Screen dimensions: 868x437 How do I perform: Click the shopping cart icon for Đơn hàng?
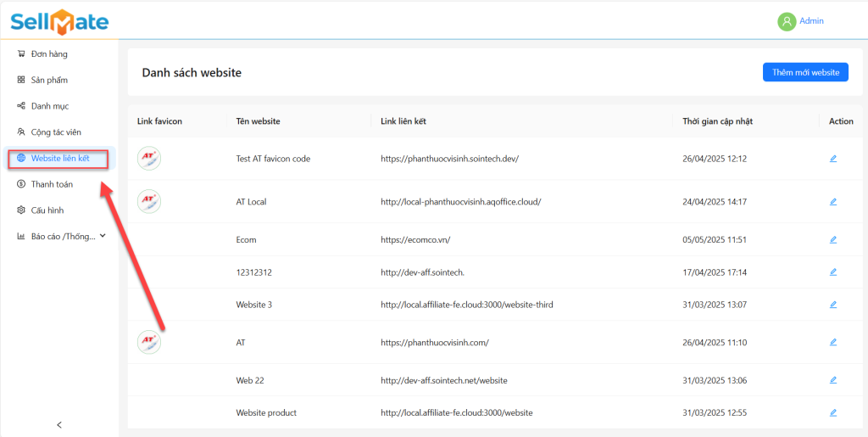(21, 54)
